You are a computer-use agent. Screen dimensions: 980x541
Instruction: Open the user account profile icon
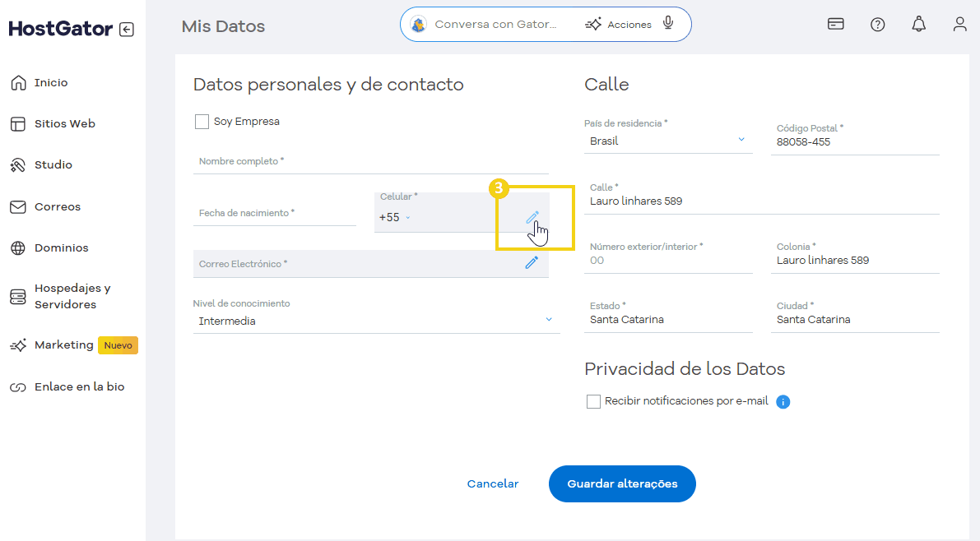click(959, 25)
